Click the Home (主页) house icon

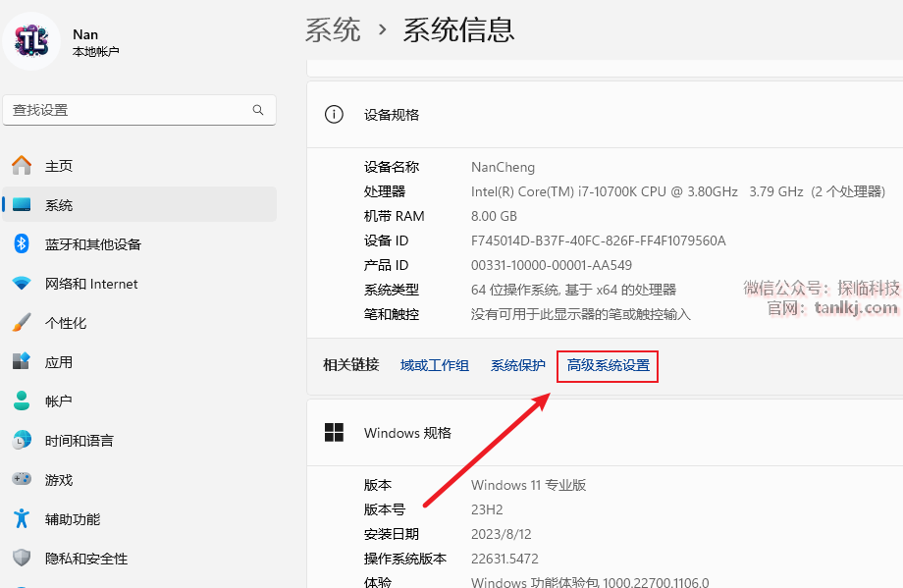coord(22,166)
